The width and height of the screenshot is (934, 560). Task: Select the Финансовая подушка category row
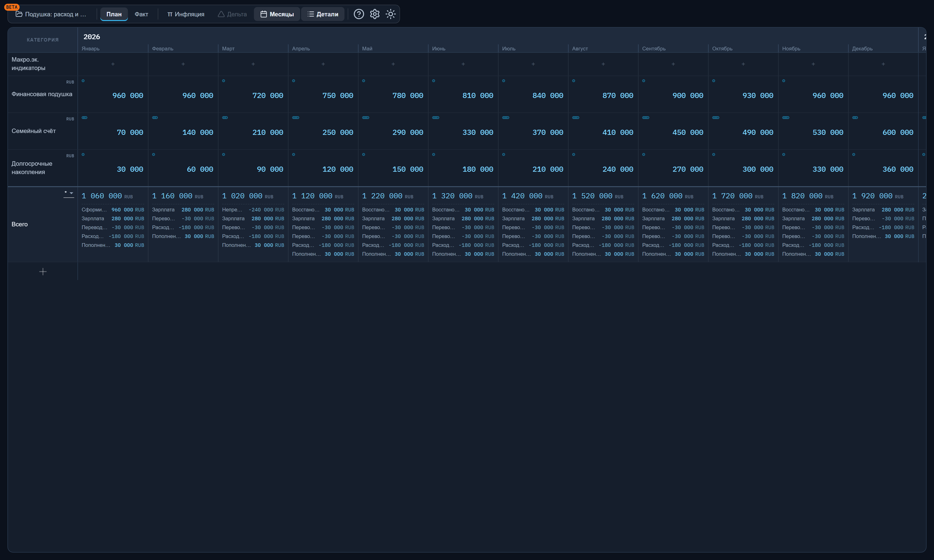[42, 94]
